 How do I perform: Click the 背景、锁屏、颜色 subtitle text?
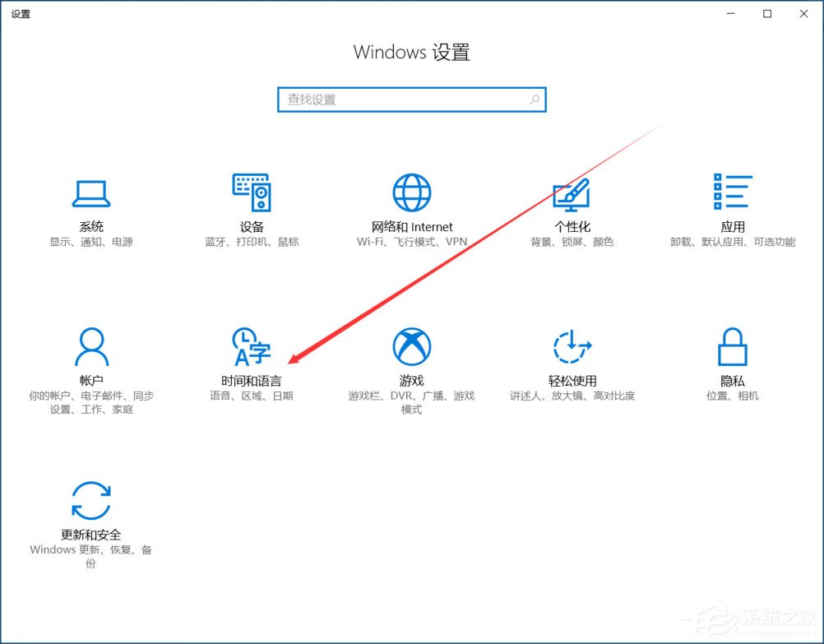coord(572,242)
